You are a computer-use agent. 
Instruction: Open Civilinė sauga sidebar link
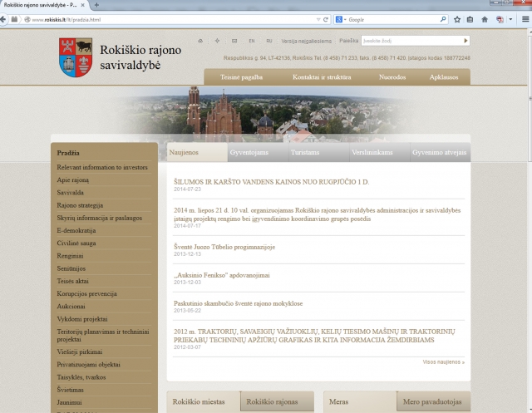pyautogui.click(x=76, y=243)
